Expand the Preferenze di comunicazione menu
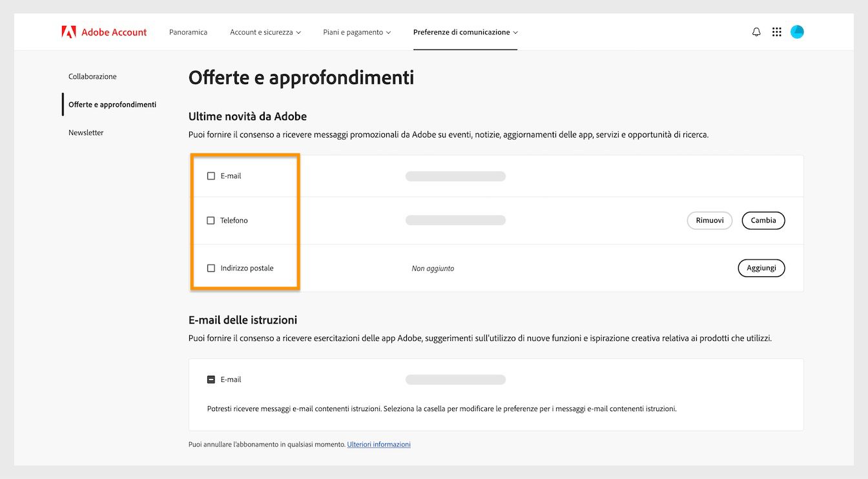 point(465,32)
